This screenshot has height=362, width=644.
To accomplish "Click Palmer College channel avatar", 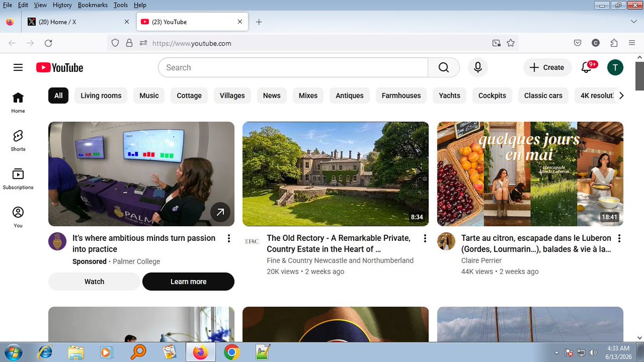I will click(57, 241).
